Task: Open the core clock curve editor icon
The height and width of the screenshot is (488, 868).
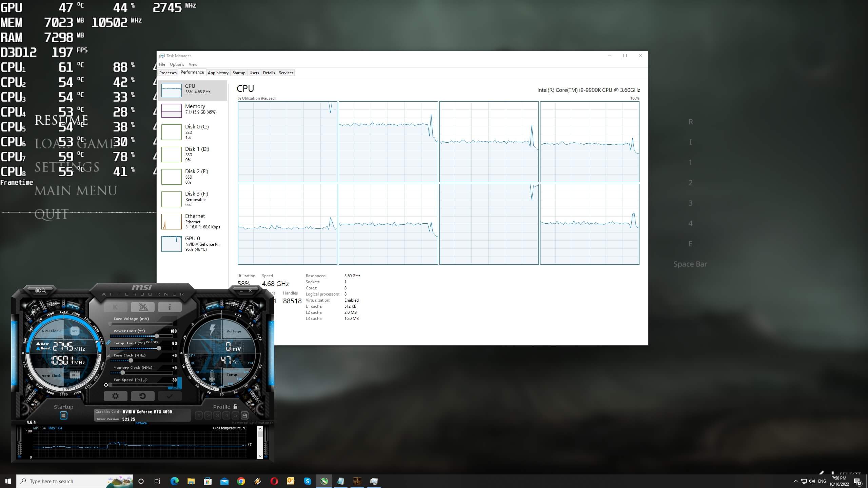Action: 109,355
